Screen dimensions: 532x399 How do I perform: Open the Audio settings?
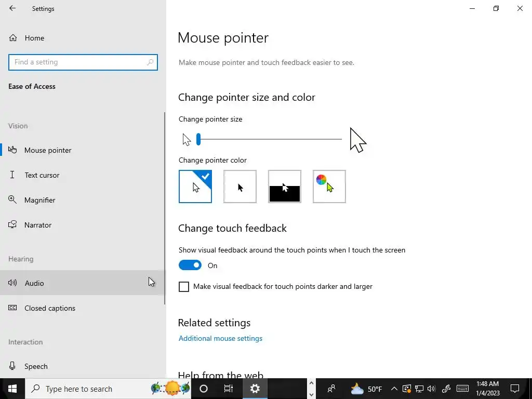point(83,283)
